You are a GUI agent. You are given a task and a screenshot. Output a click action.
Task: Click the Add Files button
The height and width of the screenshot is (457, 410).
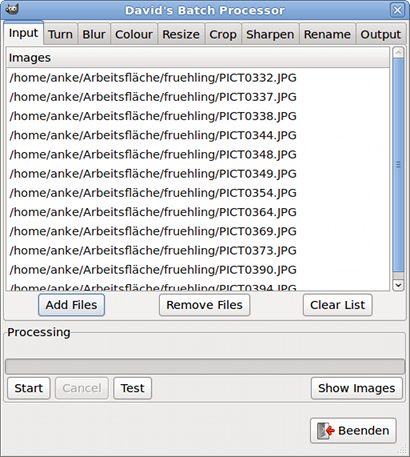point(71,305)
